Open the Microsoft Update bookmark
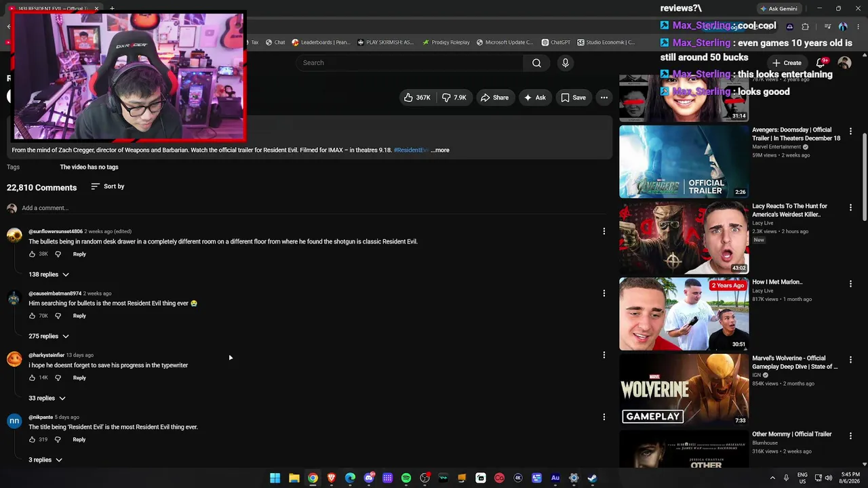The width and height of the screenshot is (868, 488). [x=505, y=42]
